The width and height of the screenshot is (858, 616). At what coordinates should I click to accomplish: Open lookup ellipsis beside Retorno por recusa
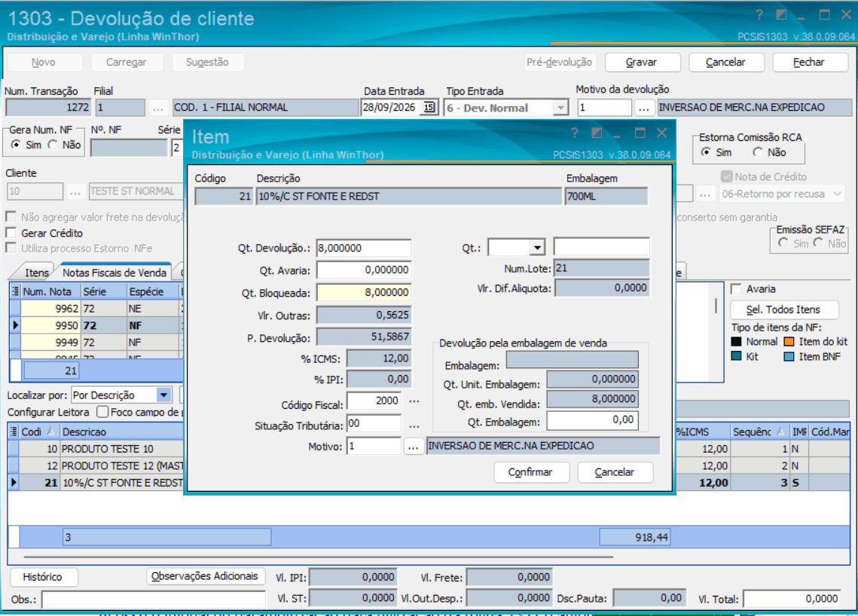pos(705,194)
